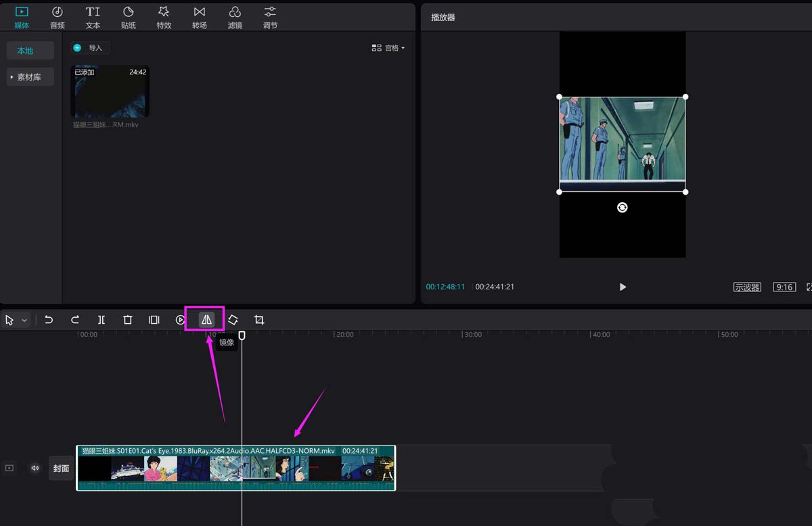Open the 特效 (Effects) tab
The image size is (812, 526).
click(x=164, y=18)
